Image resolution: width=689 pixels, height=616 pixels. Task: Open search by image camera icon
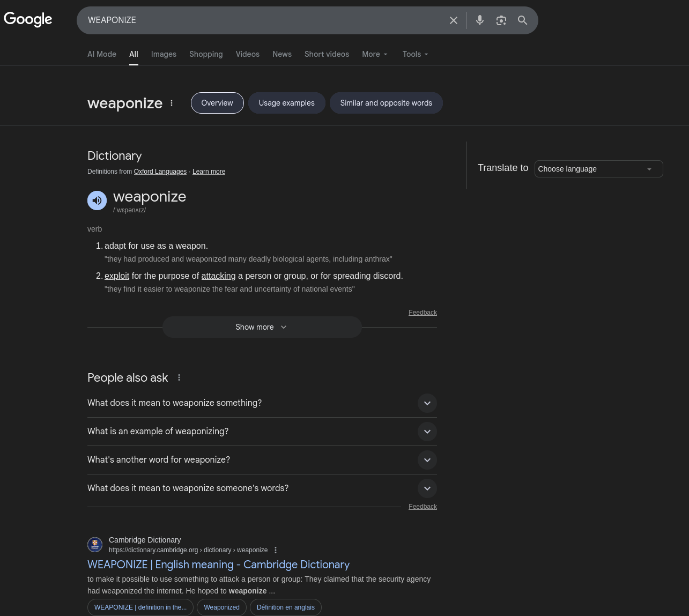tap(501, 20)
